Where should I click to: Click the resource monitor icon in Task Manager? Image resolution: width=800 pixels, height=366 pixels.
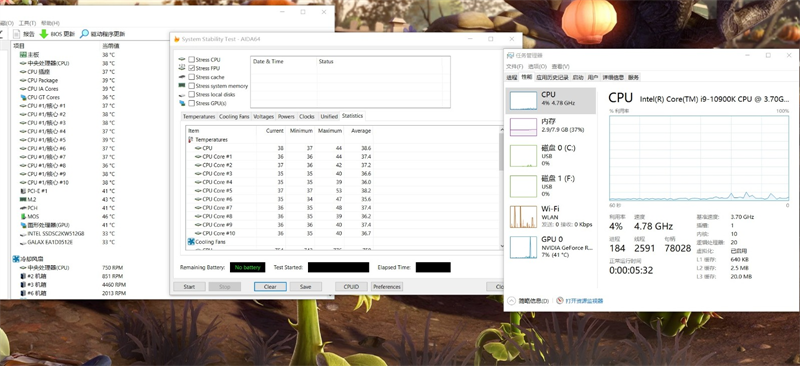coord(560,301)
